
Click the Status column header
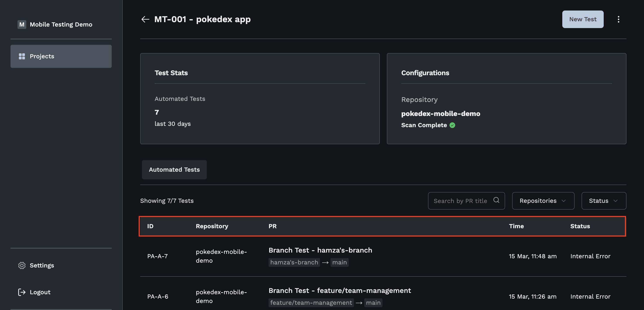(x=580, y=226)
